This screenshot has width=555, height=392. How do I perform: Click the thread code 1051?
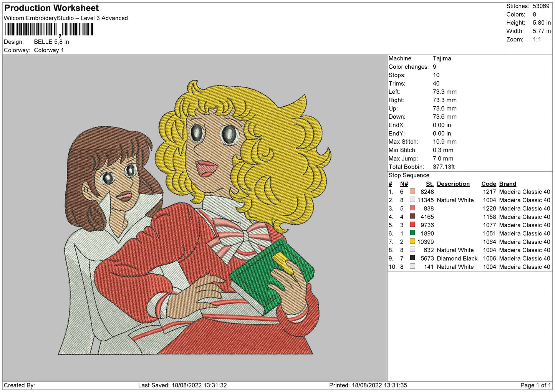coord(489,233)
